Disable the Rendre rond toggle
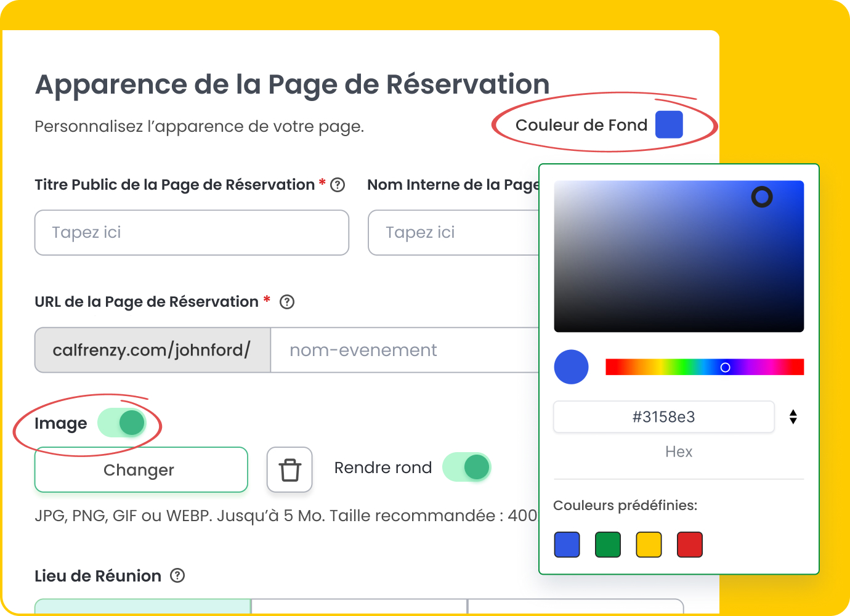The height and width of the screenshot is (616, 850). 467,468
